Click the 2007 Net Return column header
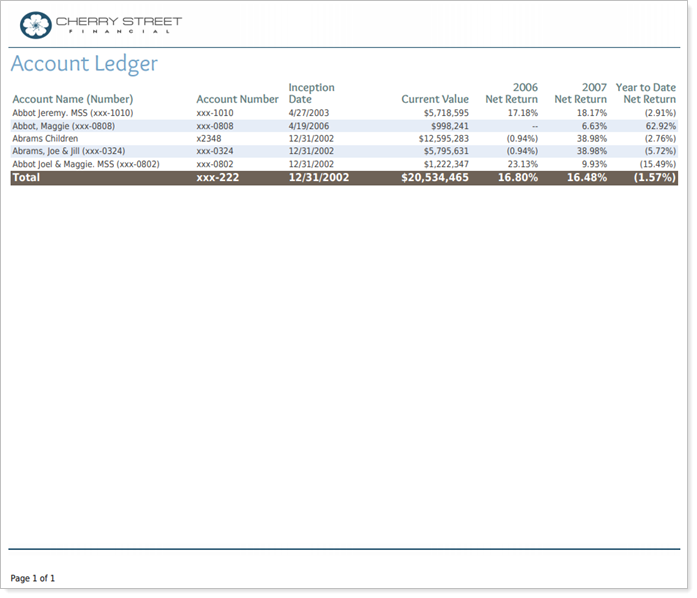Viewport: 697px width, 598px height. click(580, 93)
